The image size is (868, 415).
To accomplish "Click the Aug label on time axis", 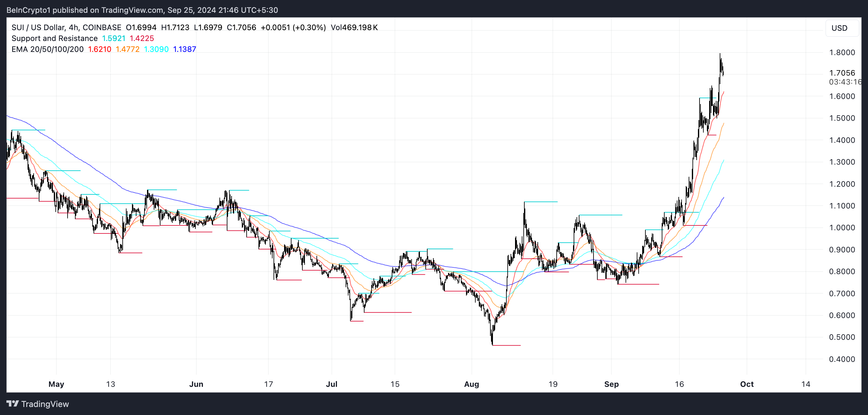I will (471, 384).
